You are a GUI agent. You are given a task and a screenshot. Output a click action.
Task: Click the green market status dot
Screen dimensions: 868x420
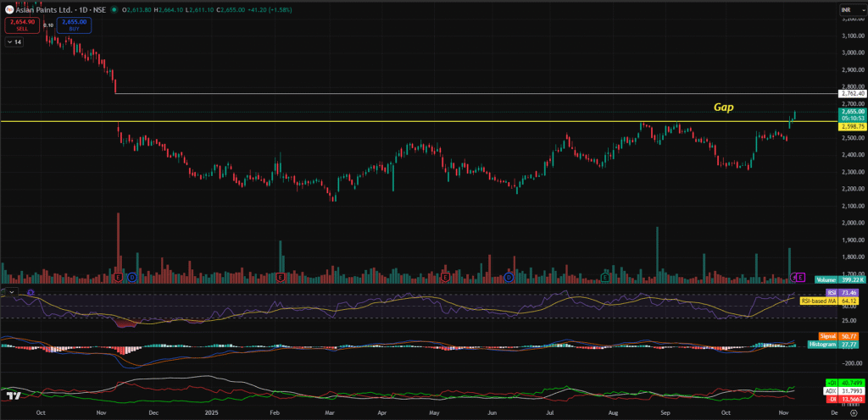114,9
